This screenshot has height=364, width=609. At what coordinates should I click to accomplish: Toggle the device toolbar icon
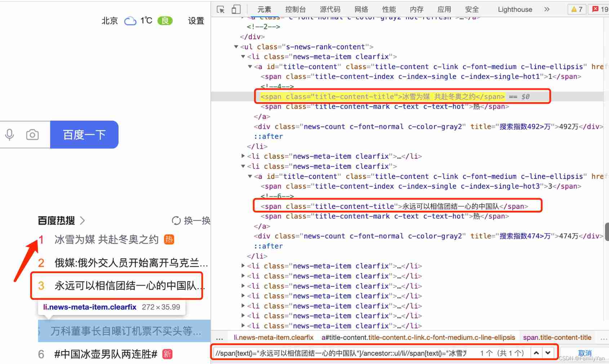point(236,9)
